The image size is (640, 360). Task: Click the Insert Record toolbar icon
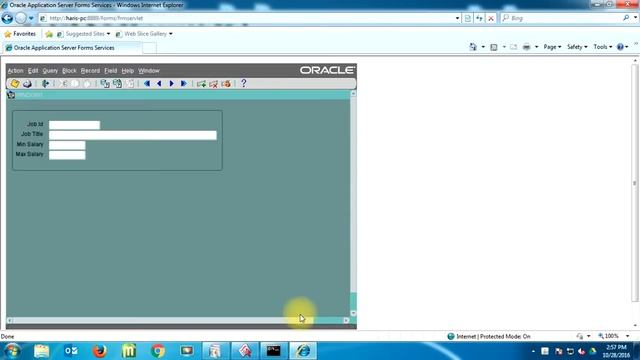pyautogui.click(x=201, y=84)
